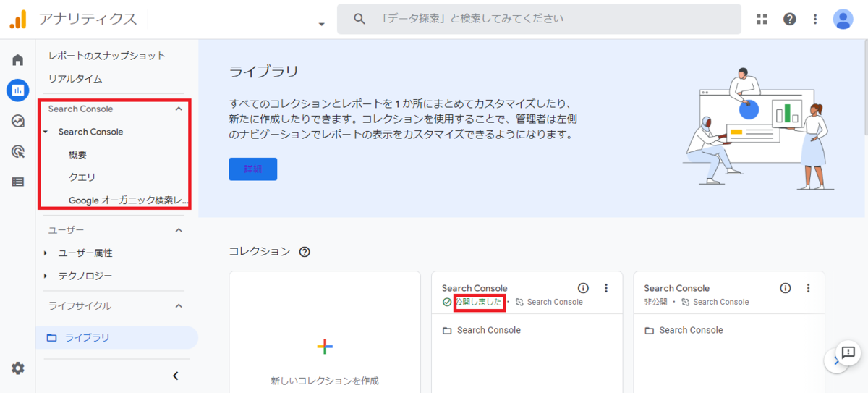868x393 pixels.
Task: Expand the ユーザー属性 tree item
Action: coord(45,253)
